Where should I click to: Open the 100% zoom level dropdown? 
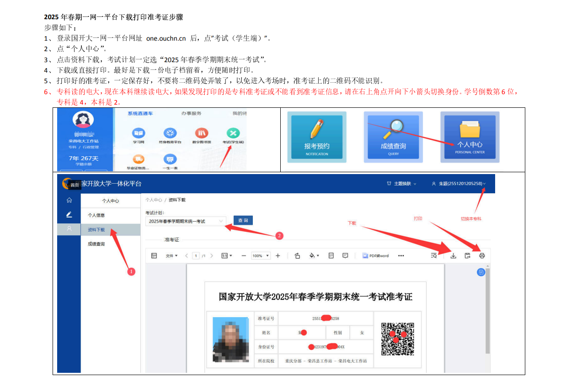pyautogui.click(x=261, y=256)
